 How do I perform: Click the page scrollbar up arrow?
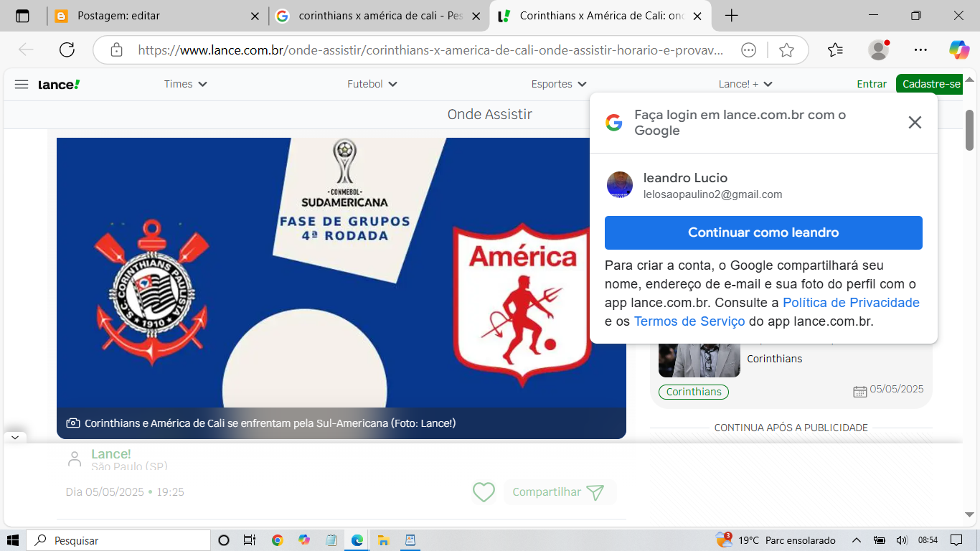click(970, 80)
